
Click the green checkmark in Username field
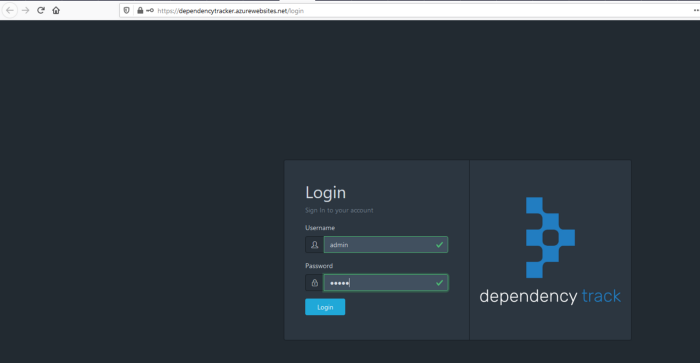pyautogui.click(x=440, y=245)
